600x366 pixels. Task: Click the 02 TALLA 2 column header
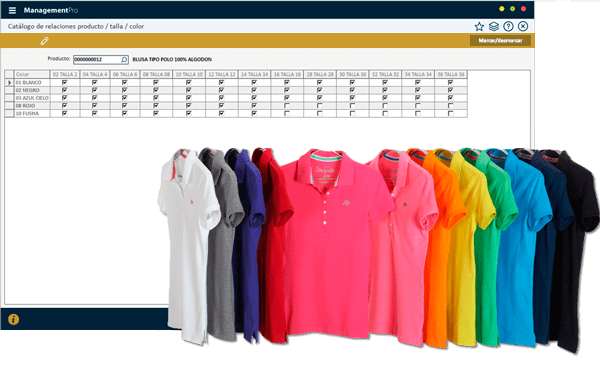65,74
